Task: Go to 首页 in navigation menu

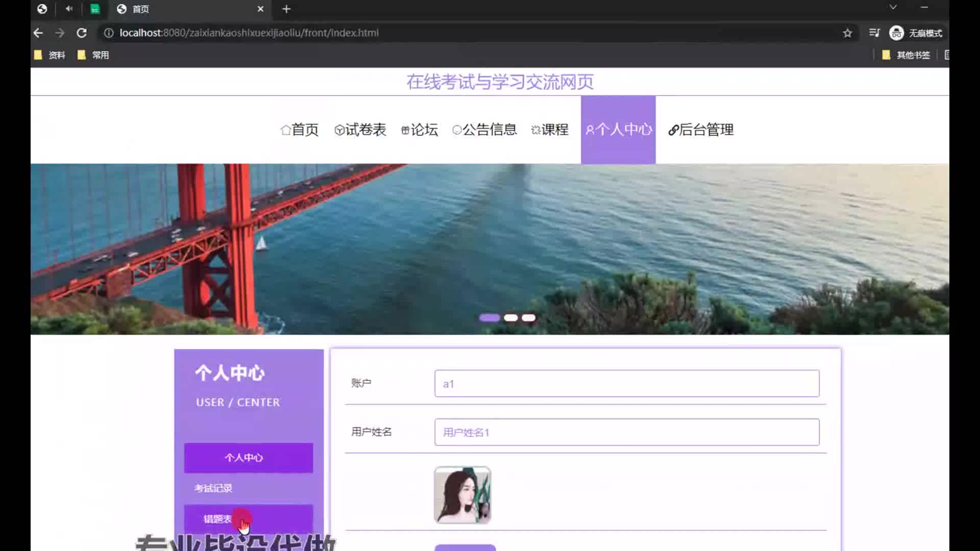Action: 300,130
